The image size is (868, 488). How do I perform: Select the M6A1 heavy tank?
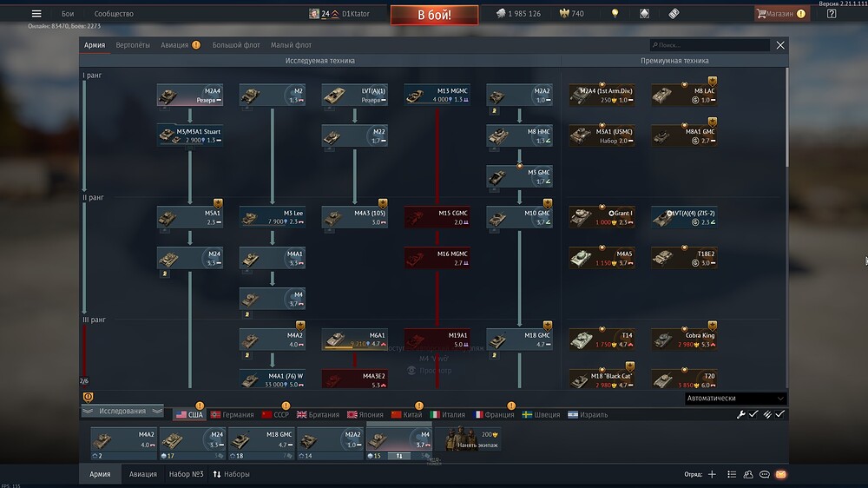355,340
